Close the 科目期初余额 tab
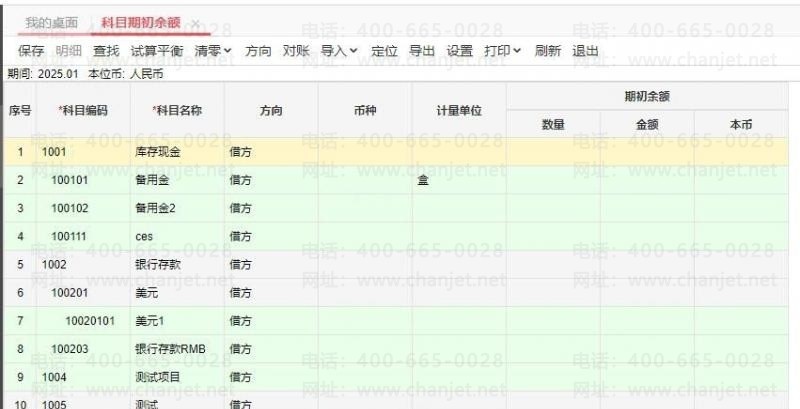 pos(195,23)
